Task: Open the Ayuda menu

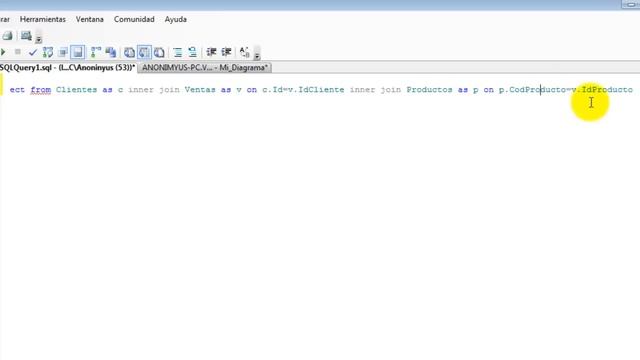Action: [176, 19]
